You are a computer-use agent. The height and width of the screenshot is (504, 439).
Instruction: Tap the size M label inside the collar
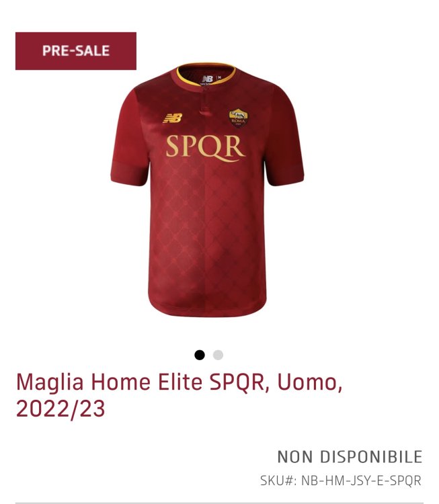219,77
